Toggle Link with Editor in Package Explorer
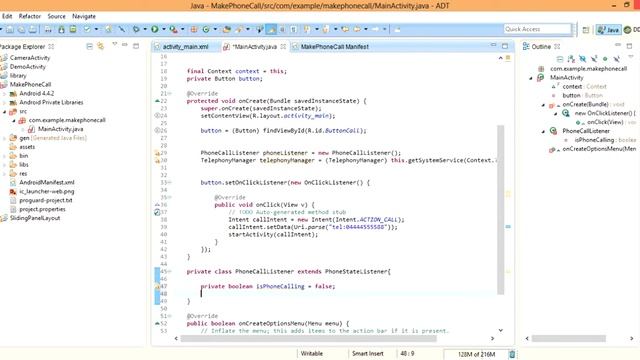 pyautogui.click(x=100, y=47)
